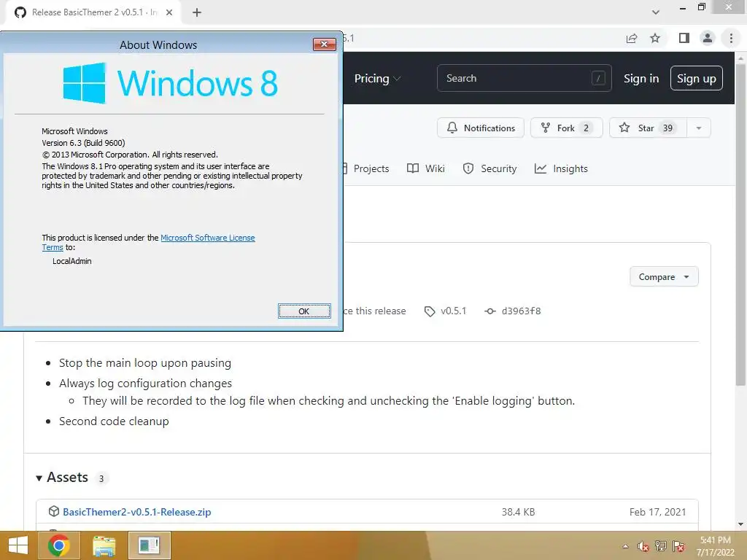Screen dimensions: 747x560
Task: Close the Release BasicThemer 2 browser tab
Action: coord(169,12)
